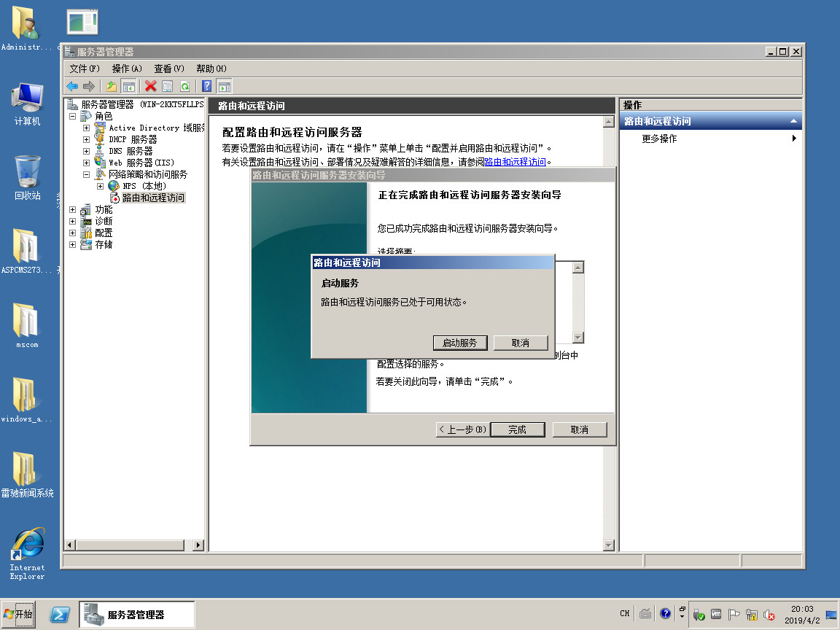Expand the DHCP 服务器 tree node
Viewport: 840px width, 630px height.
click(x=86, y=139)
